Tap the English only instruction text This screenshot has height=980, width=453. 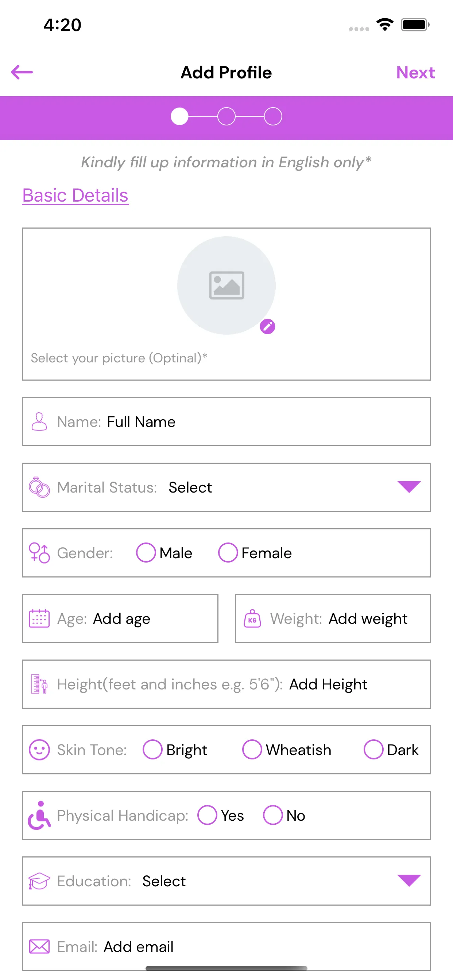(226, 162)
